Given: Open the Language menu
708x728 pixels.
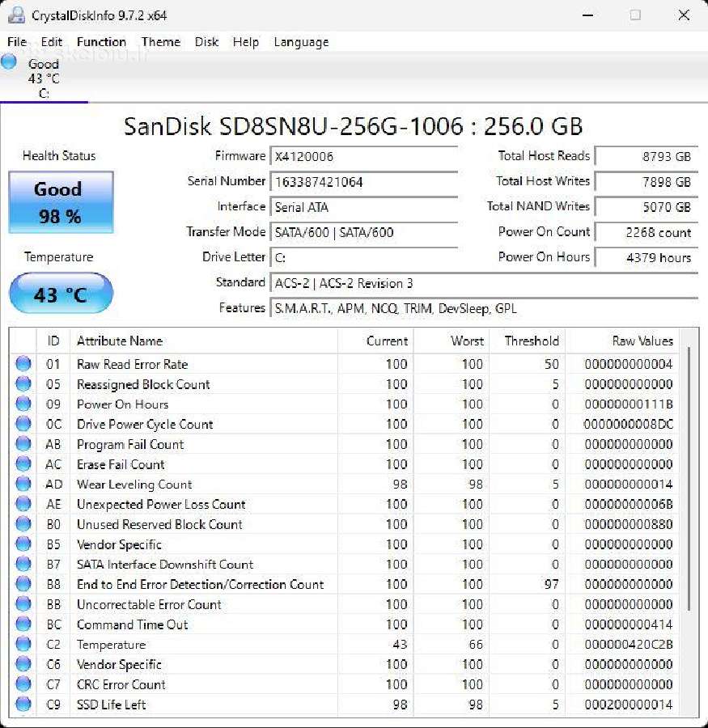Looking at the screenshot, I should [301, 42].
